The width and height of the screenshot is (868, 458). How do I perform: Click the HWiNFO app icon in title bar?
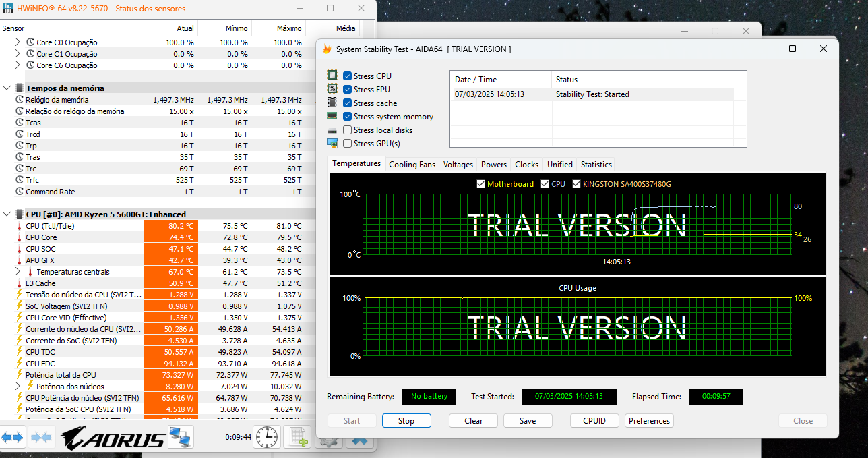click(8, 9)
